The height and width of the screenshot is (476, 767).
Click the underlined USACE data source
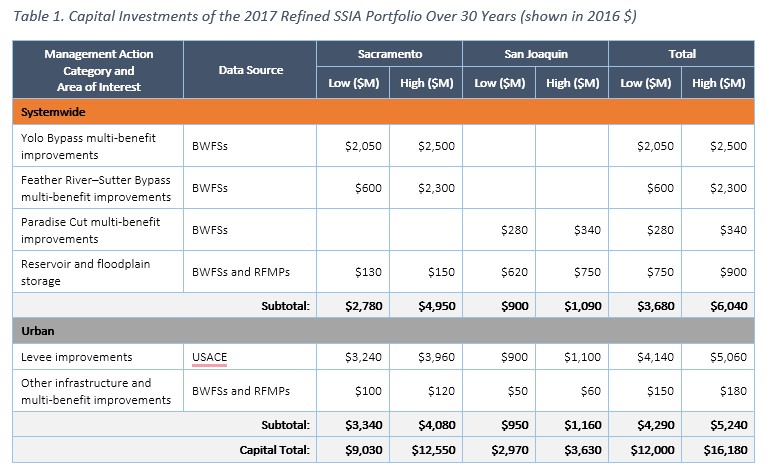[209, 357]
